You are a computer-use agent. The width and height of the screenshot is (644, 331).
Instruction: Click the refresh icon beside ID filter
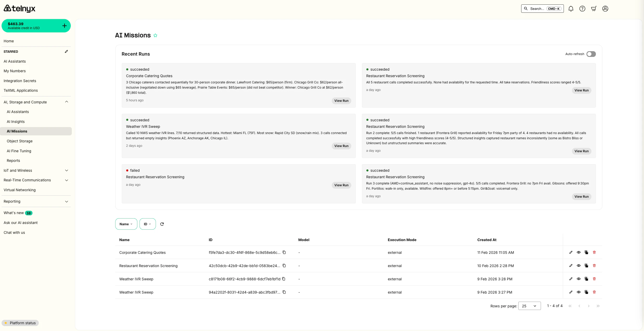[162, 224]
